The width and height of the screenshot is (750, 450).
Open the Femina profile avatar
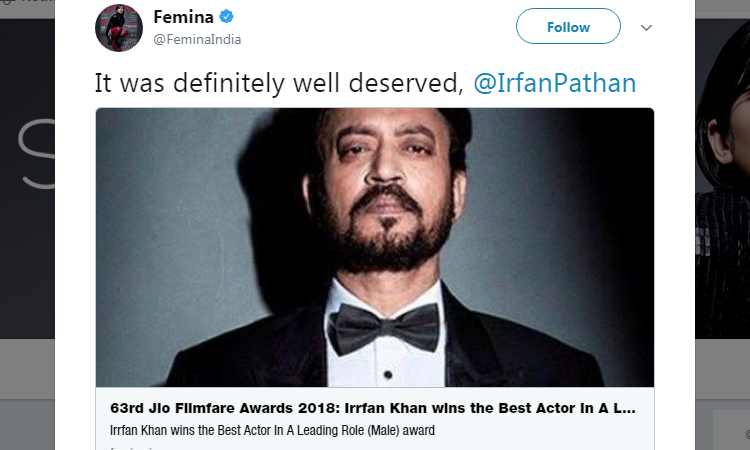[x=118, y=27]
